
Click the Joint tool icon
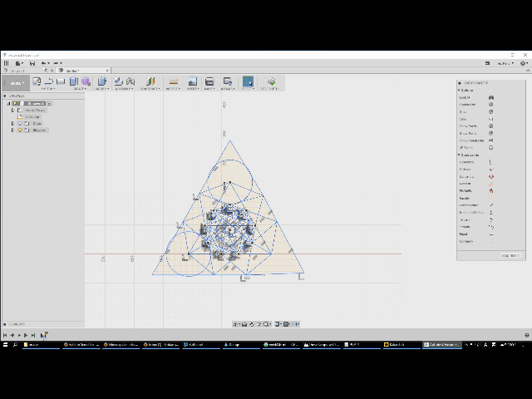click(131, 81)
